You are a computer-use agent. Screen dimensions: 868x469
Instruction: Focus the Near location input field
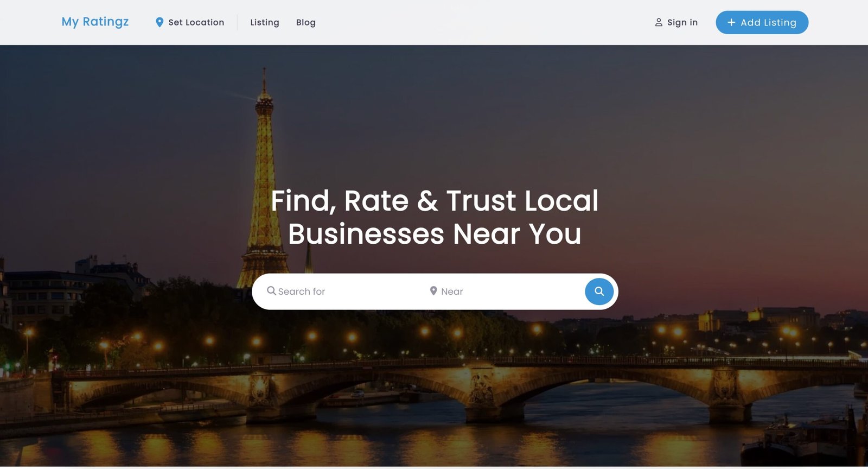coord(505,291)
